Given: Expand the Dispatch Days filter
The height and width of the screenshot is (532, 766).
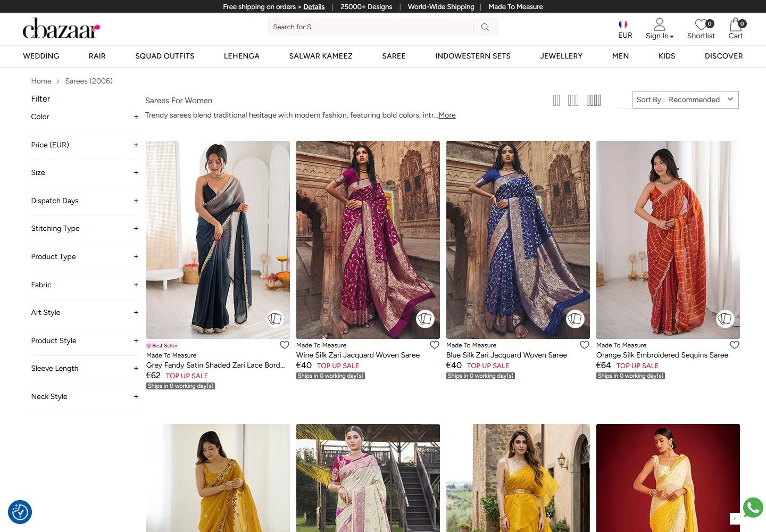Looking at the screenshot, I should coord(136,201).
